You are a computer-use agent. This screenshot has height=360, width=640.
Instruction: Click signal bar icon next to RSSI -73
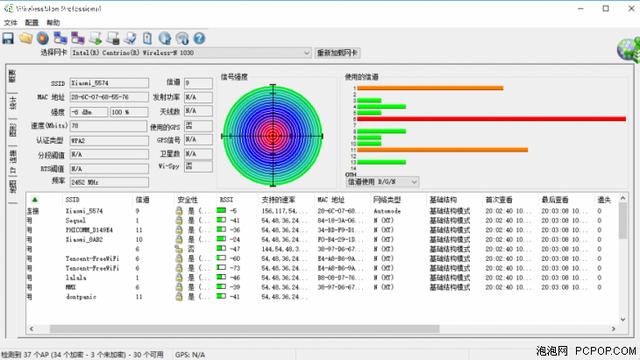click(x=221, y=268)
